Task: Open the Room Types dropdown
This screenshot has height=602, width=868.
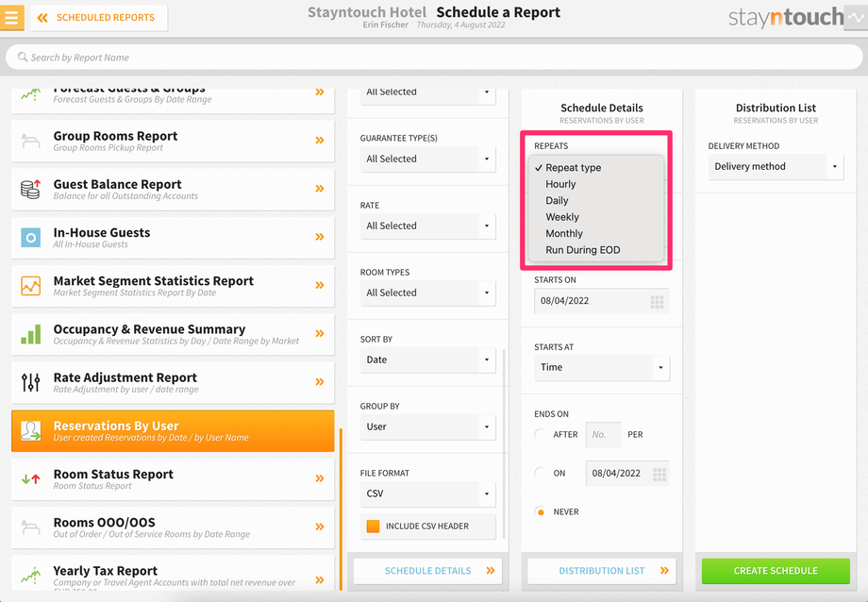Action: (428, 293)
